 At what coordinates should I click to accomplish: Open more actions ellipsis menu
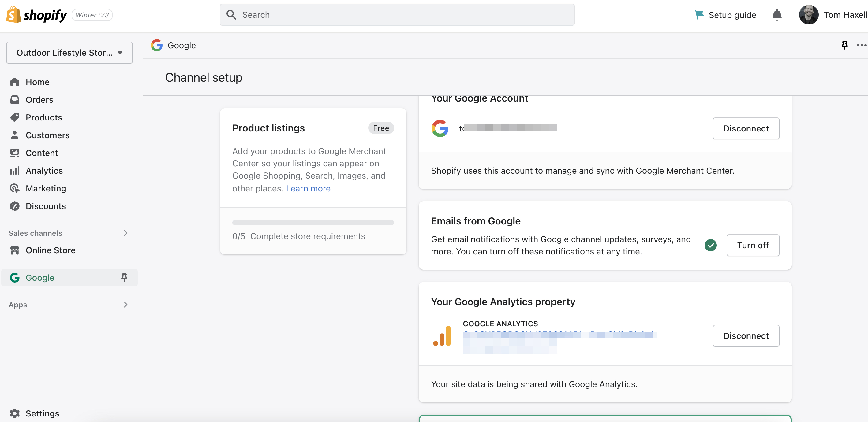(861, 45)
